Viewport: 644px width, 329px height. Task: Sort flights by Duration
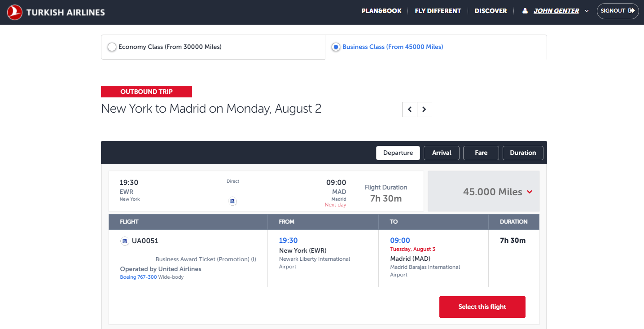click(x=523, y=153)
